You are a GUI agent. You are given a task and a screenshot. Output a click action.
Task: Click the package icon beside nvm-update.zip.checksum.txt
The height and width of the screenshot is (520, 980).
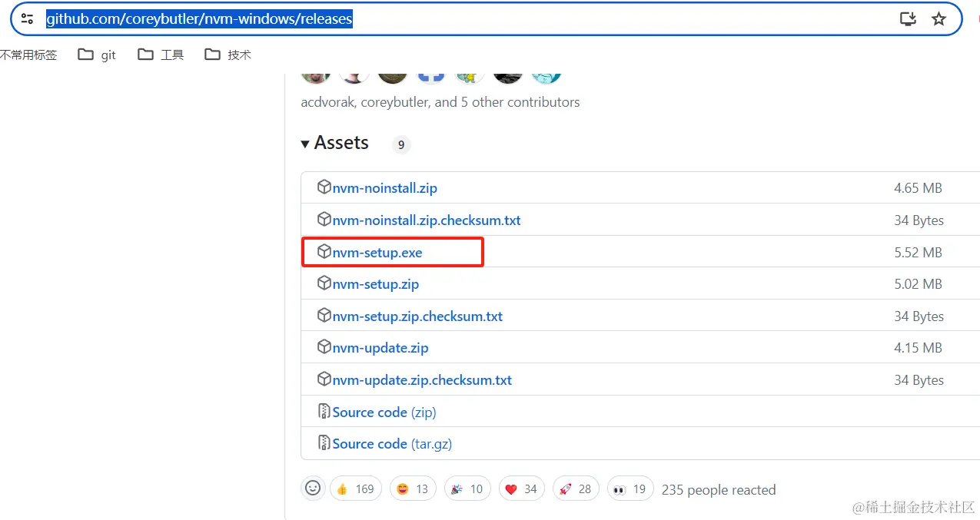click(x=324, y=379)
